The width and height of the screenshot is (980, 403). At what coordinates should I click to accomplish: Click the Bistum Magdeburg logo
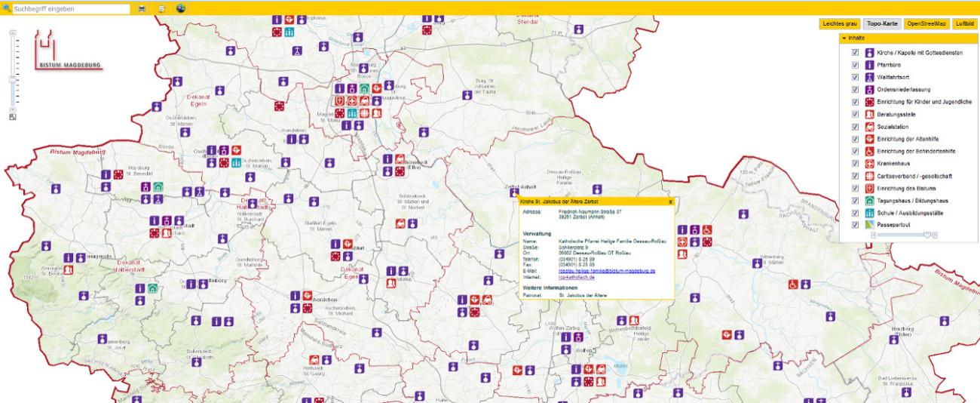[70, 49]
